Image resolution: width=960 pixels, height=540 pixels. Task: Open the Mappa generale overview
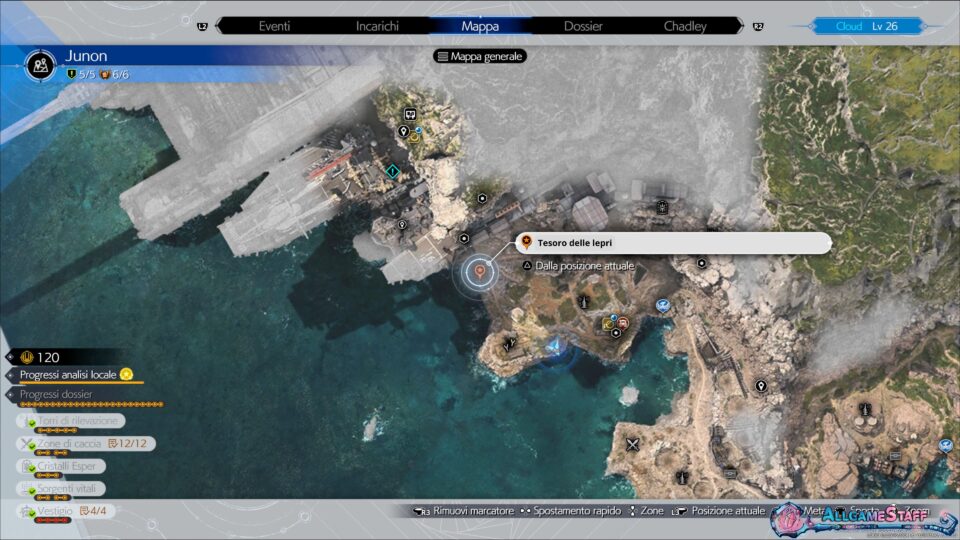[480, 56]
